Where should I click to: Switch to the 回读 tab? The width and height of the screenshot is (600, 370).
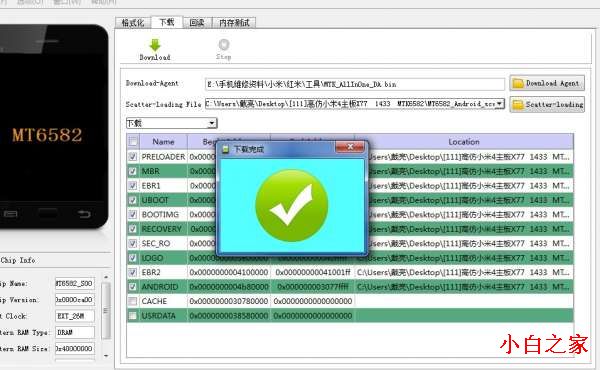click(197, 23)
